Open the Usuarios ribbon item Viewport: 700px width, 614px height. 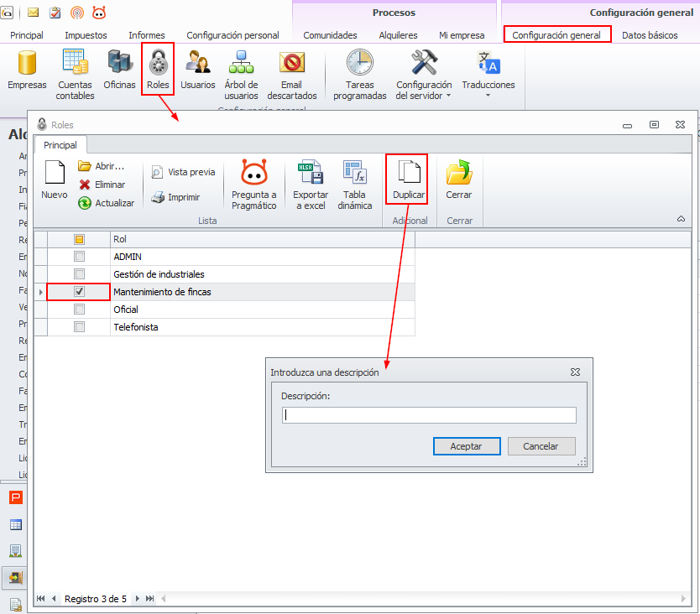[x=198, y=69]
